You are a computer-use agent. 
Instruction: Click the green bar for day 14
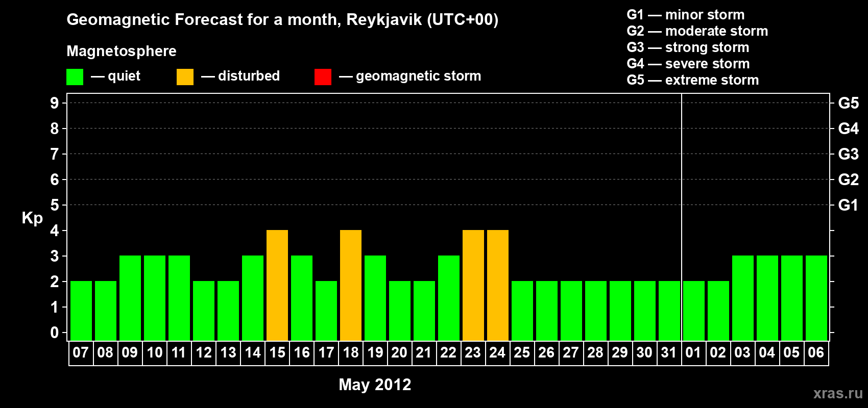(x=253, y=298)
